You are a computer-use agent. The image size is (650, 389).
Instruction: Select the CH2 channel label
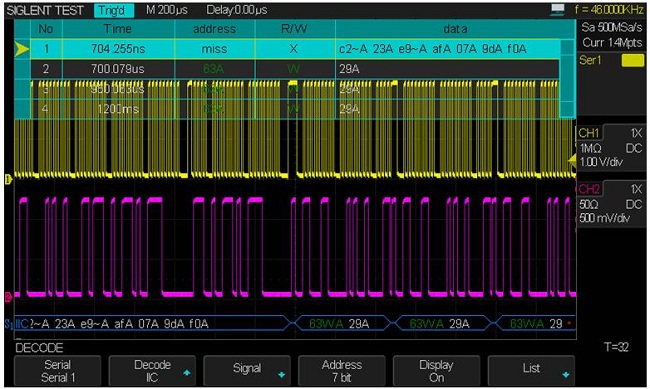589,189
